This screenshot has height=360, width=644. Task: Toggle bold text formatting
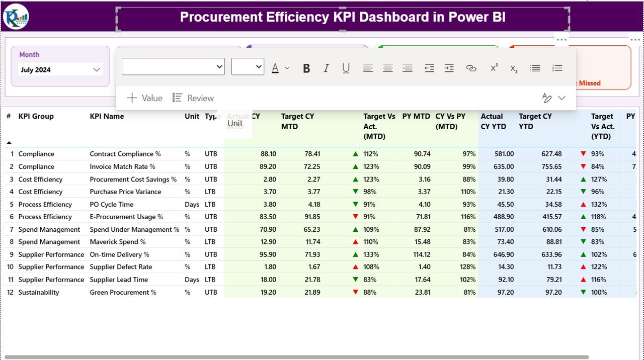coord(306,68)
